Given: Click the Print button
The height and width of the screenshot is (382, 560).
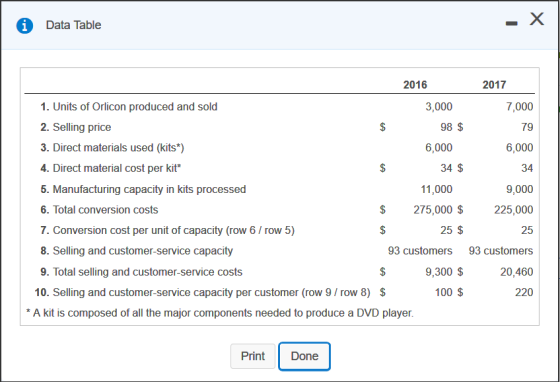Looking at the screenshot, I should point(253,356).
